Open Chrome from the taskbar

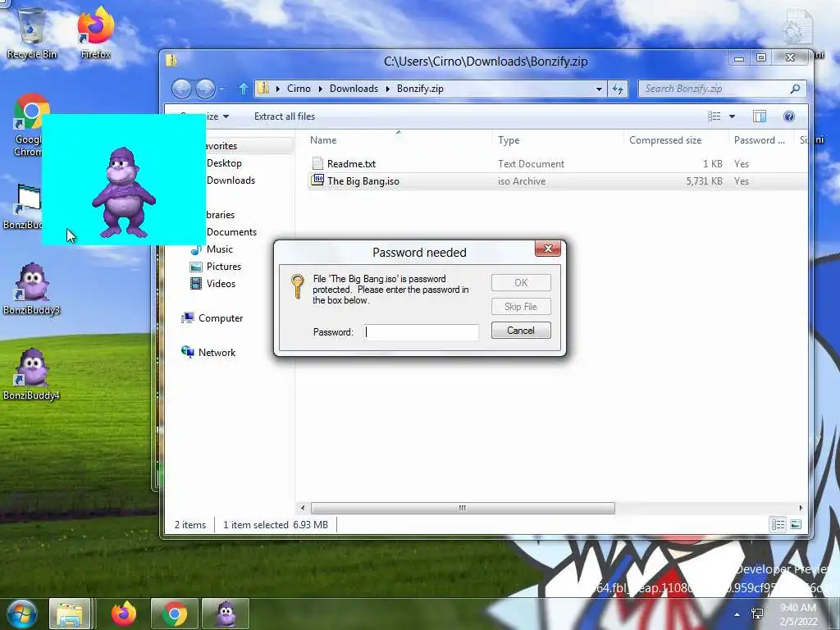pos(175,614)
